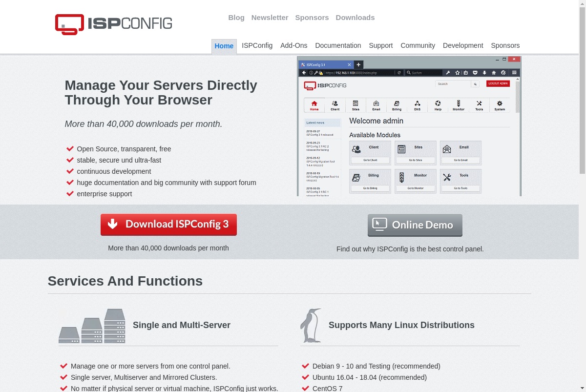
Task: Click "Open Source, transparent, free" list item
Action: click(124, 149)
